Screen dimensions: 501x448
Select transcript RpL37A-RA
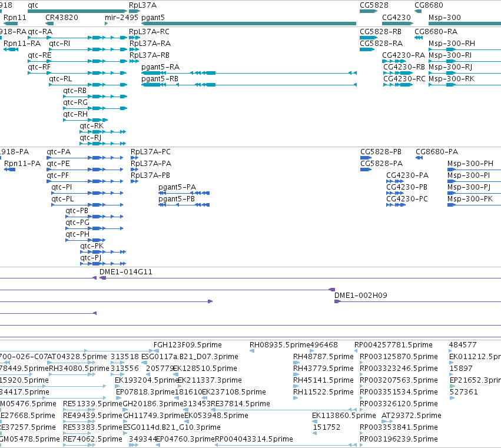click(134, 49)
